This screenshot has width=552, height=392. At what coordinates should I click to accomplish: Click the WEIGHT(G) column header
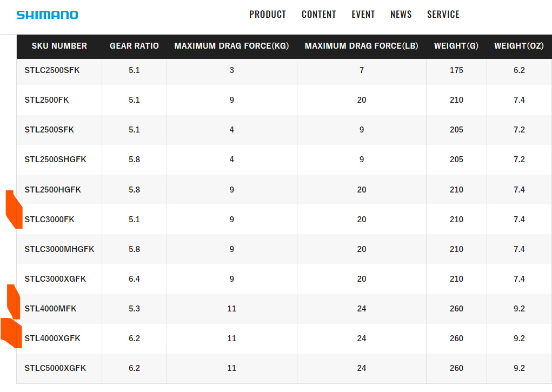point(456,46)
